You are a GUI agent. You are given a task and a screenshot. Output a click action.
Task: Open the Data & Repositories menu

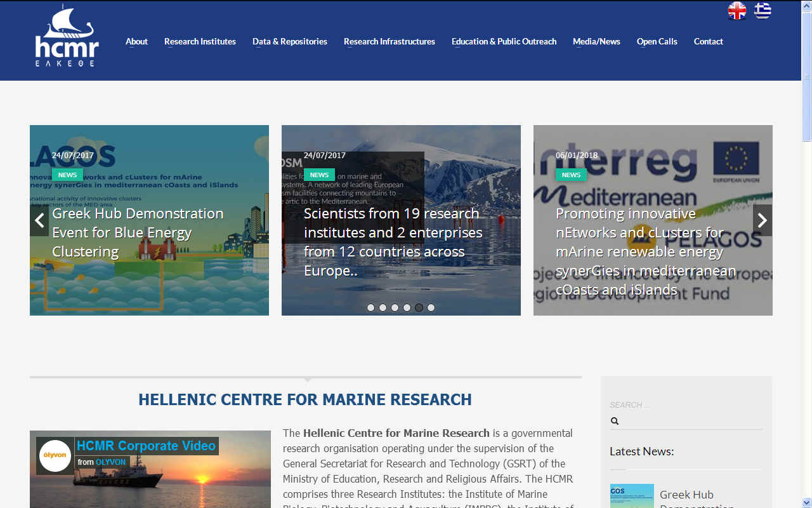290,41
